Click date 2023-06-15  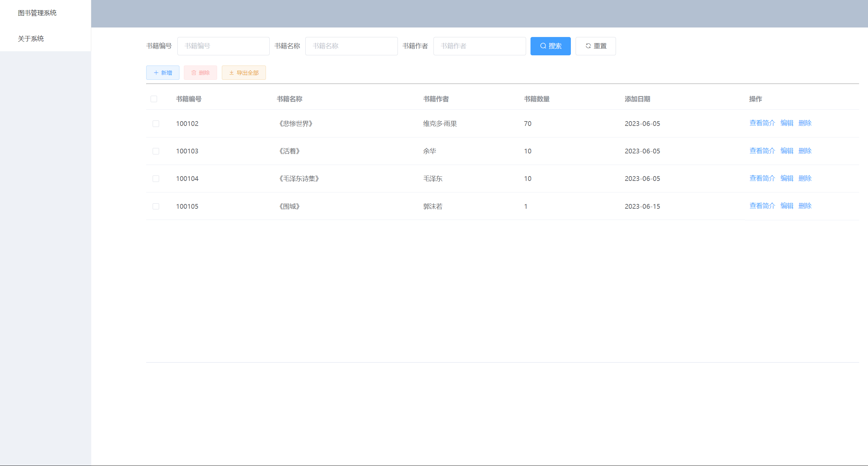point(642,206)
